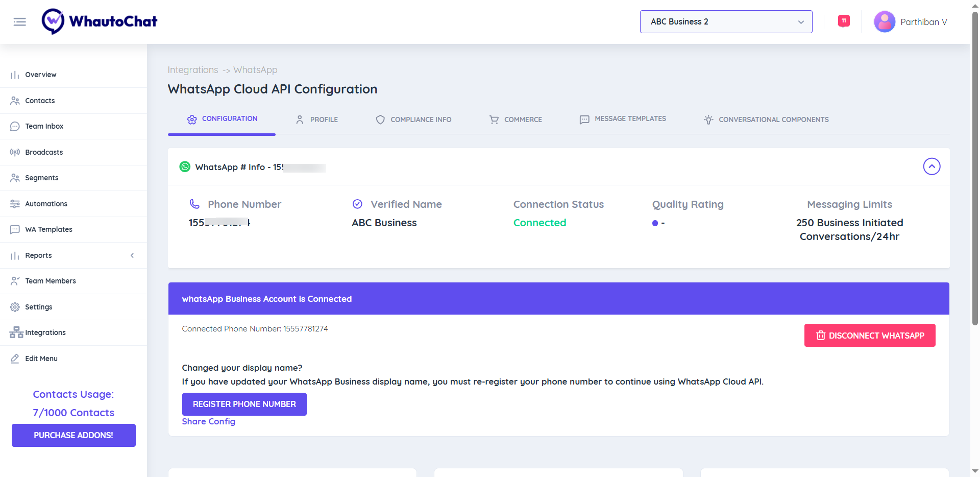
Task: Open the ABC Business 2 dropdown
Action: 726,21
